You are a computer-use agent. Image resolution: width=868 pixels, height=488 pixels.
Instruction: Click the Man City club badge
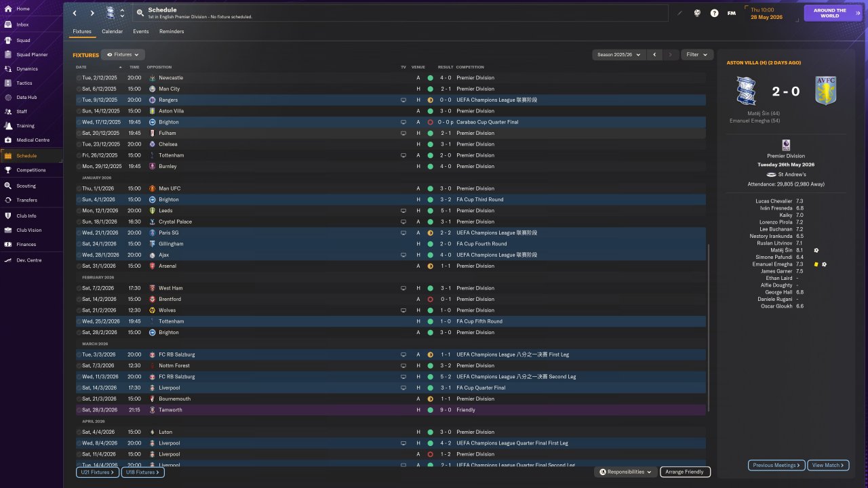click(x=153, y=89)
